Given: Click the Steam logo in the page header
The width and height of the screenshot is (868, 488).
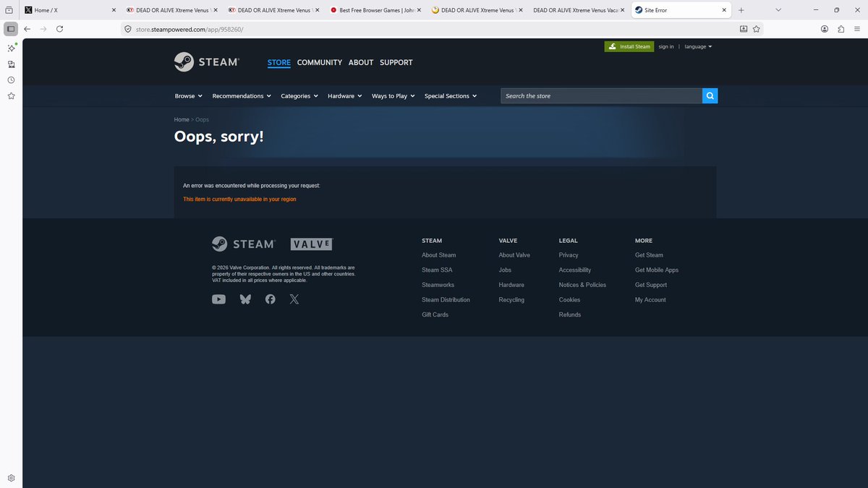Looking at the screenshot, I should (x=206, y=62).
